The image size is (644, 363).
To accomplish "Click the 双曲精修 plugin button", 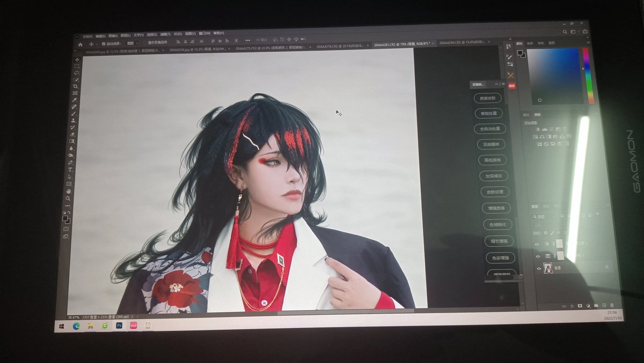I will [491, 144].
